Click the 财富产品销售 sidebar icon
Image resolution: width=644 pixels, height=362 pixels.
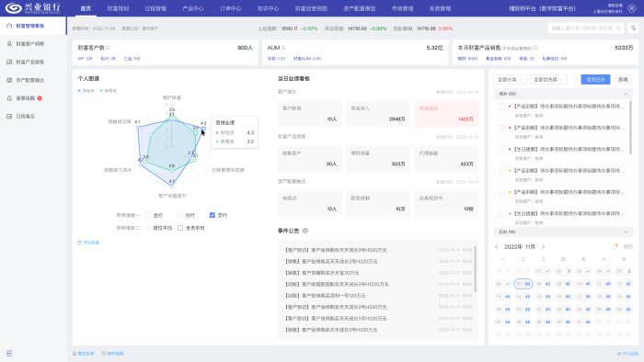9,62
